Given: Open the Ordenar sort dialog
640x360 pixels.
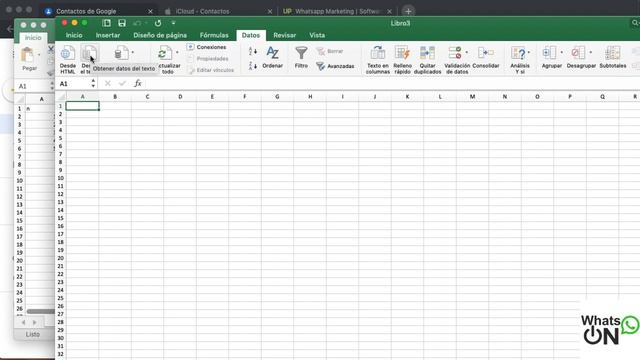Looking at the screenshot, I should tap(272, 57).
